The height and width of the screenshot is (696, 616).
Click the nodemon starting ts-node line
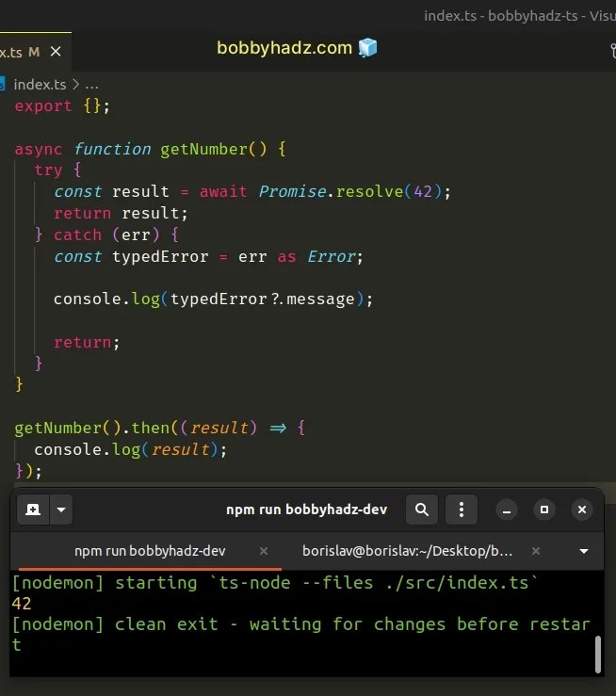pos(274,583)
